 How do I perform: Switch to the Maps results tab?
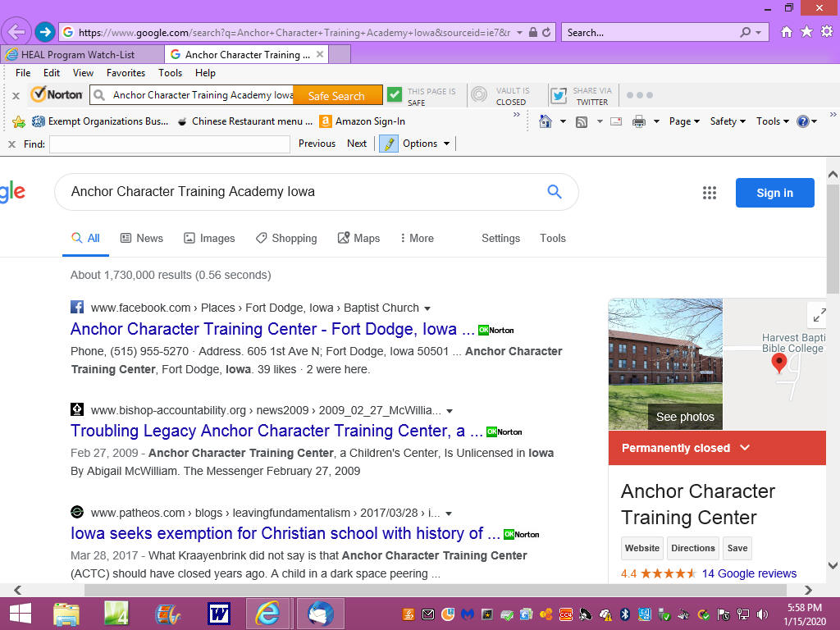point(358,239)
